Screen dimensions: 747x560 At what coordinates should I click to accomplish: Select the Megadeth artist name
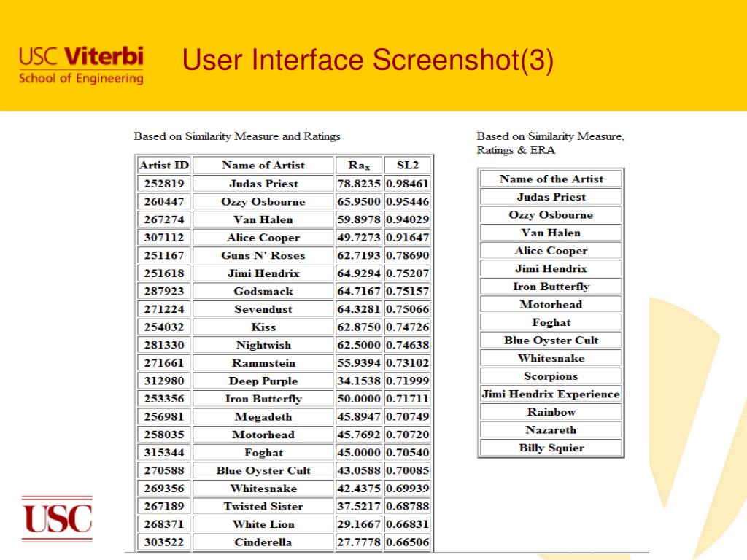tap(263, 416)
